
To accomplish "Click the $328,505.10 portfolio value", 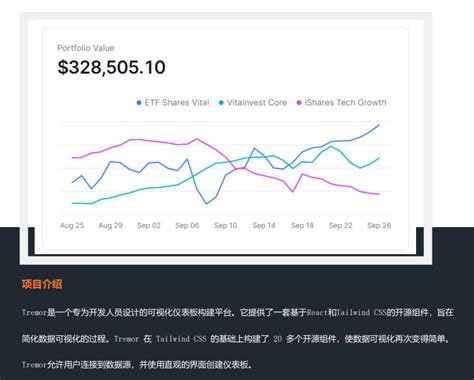I will [111, 67].
